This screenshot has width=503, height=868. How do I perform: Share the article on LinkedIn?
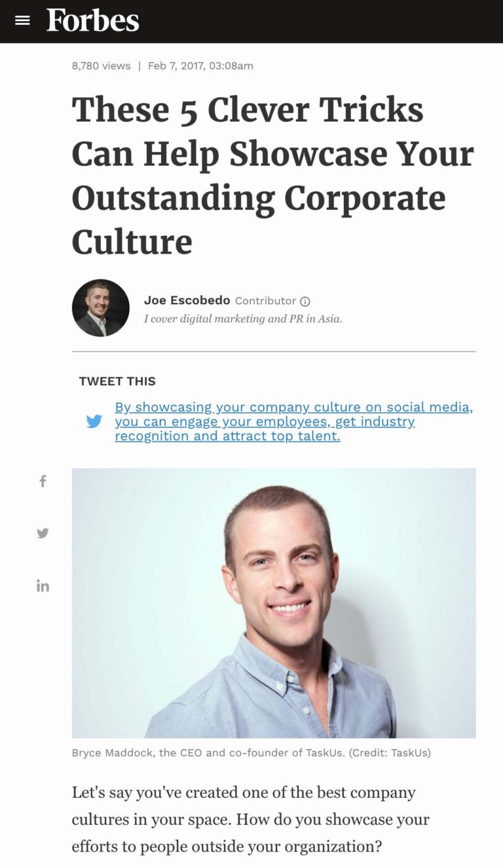pyautogui.click(x=43, y=585)
